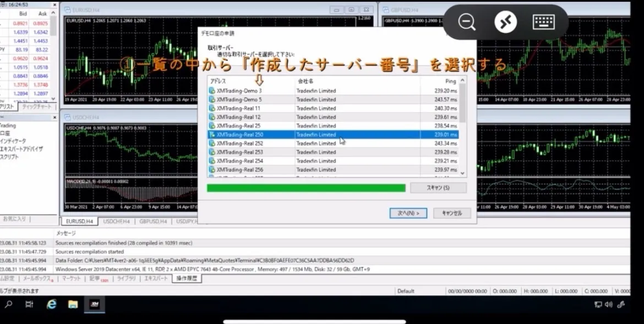Screen dimensions: 644x324
Task: Click the Windows taskbar search icon
Action: (9, 304)
